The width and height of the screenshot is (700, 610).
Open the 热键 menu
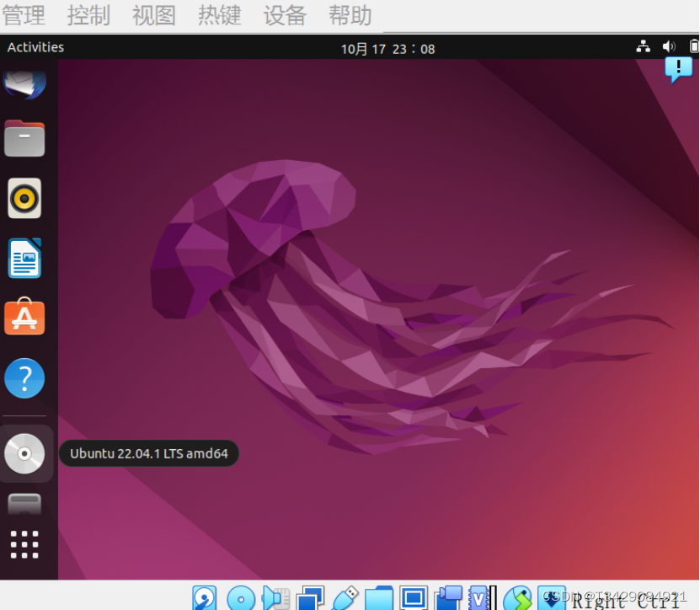click(220, 16)
